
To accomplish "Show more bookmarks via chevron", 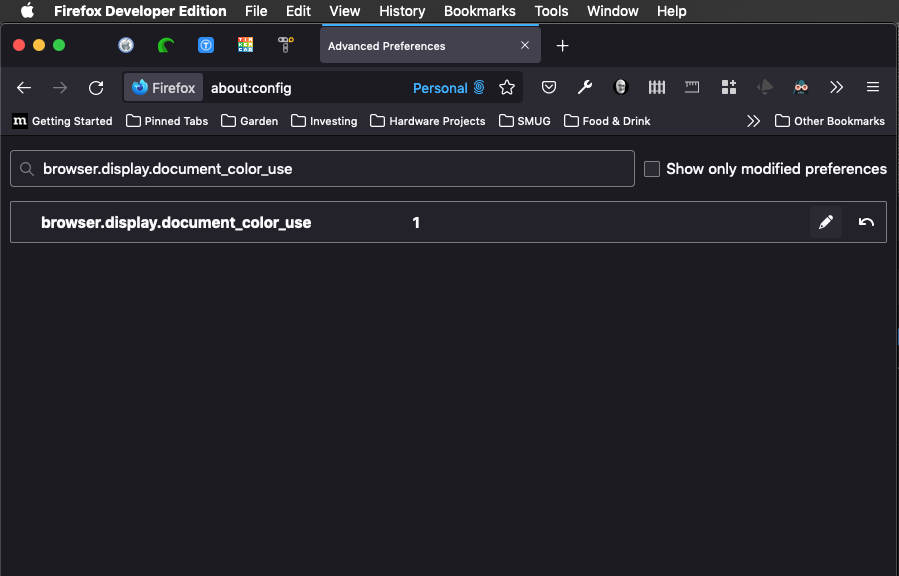I will coord(753,121).
